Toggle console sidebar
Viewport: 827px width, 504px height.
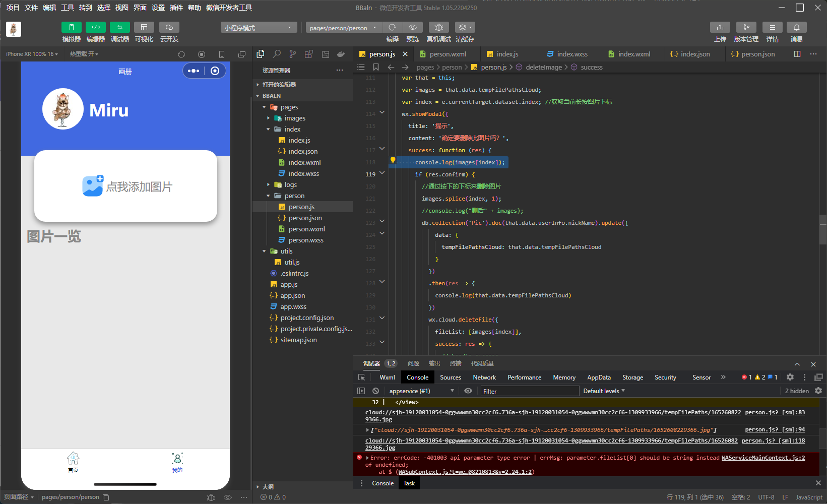click(x=361, y=391)
